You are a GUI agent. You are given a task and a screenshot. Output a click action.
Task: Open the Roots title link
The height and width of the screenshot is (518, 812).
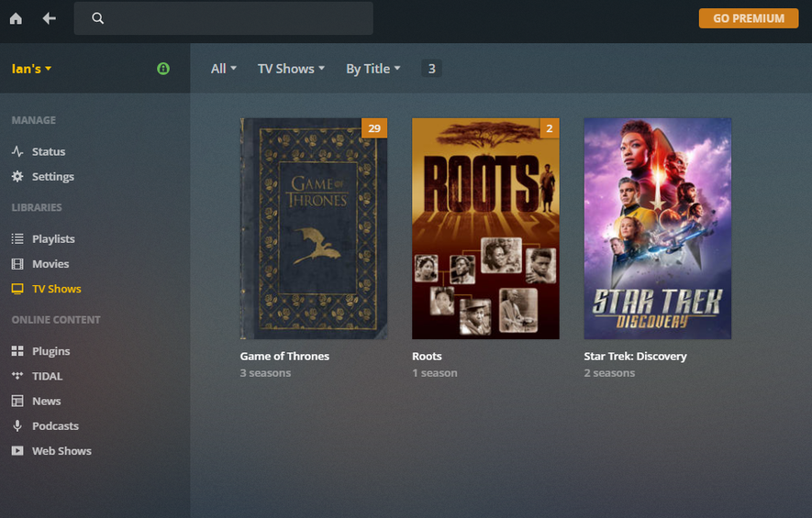(427, 356)
